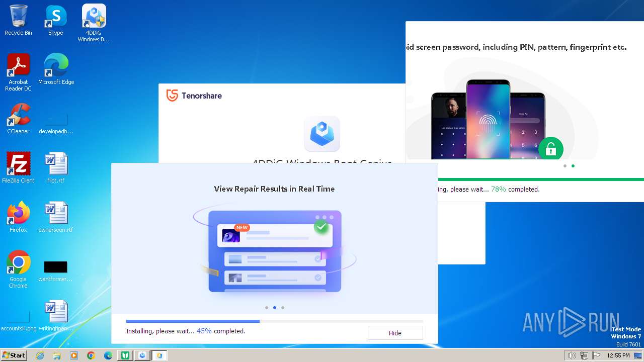Open the Start menu
Viewport: 644px width, 362px height.
[x=14, y=355]
